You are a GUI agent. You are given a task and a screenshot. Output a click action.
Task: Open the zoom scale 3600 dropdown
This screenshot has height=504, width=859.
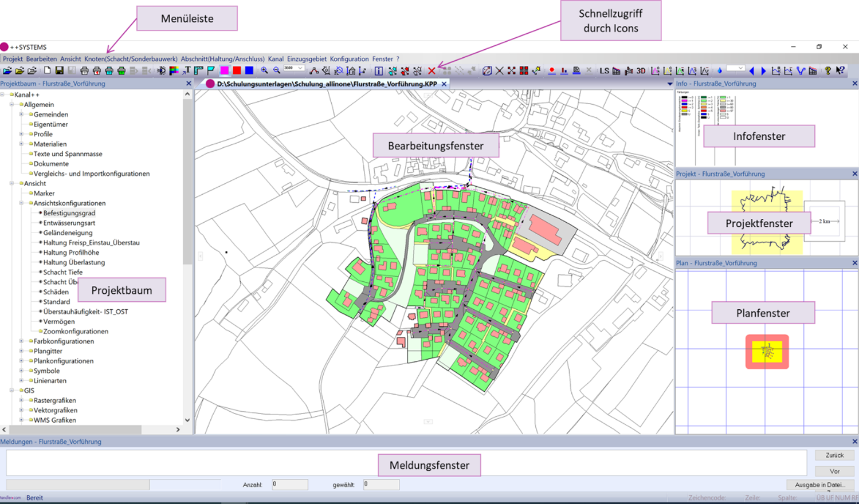coord(300,69)
